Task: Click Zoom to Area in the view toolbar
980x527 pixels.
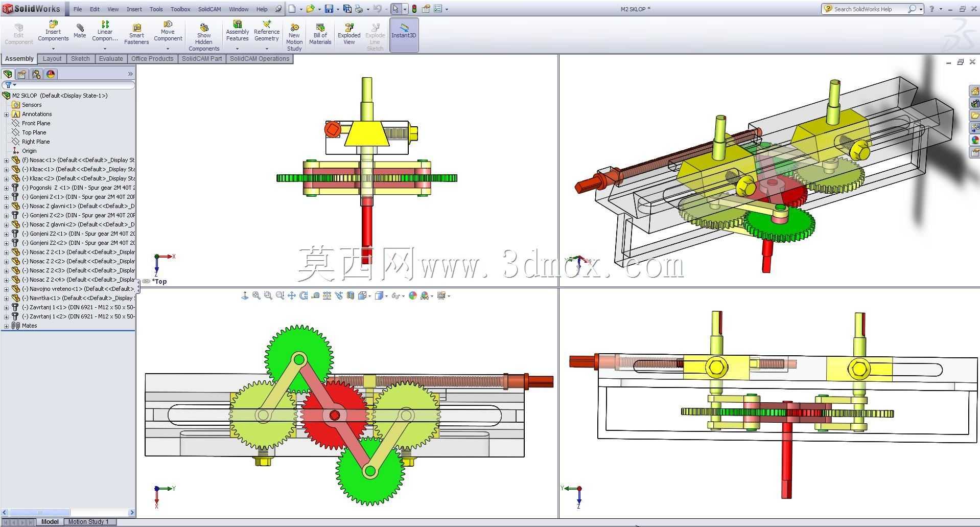Action: tap(268, 295)
